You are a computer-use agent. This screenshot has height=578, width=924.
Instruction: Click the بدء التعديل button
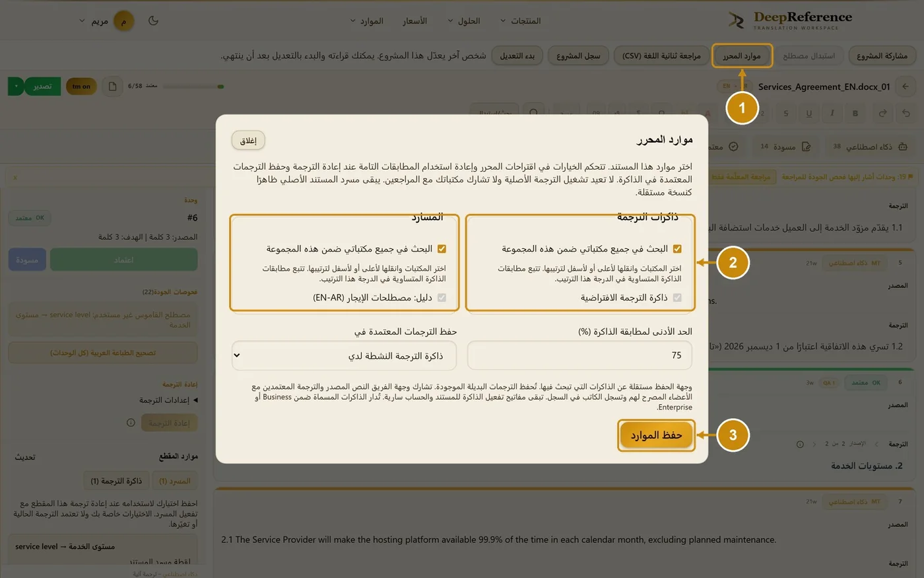point(517,56)
